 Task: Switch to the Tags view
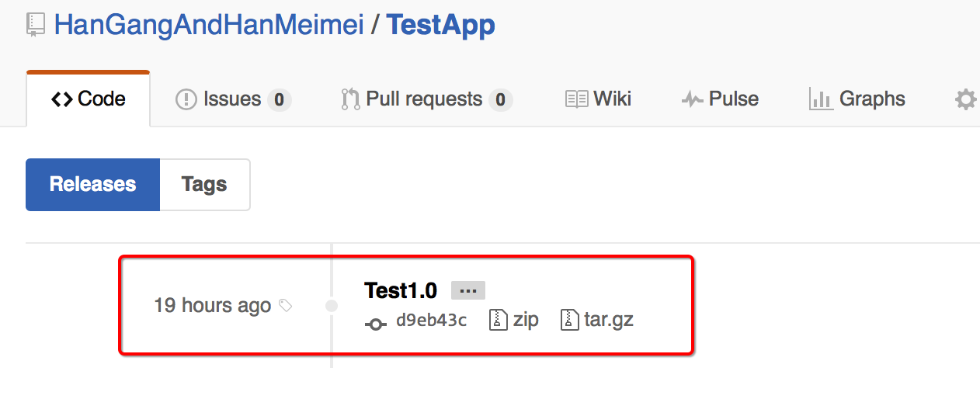(x=204, y=185)
